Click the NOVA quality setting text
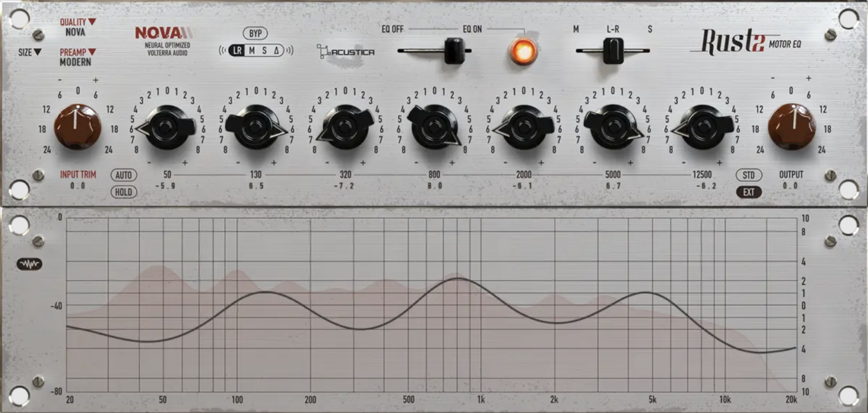The image size is (868, 413). [75, 32]
